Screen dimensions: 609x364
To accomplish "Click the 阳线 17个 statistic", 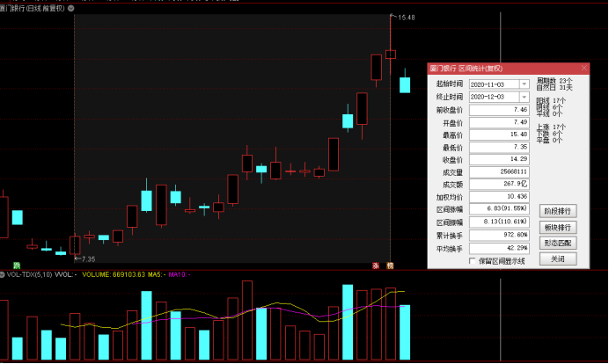I will [x=551, y=100].
